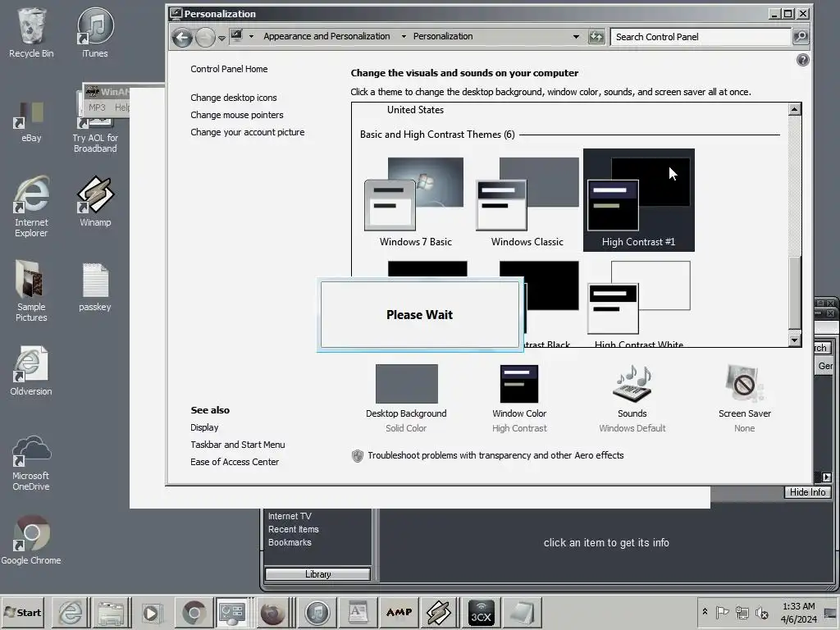Expand the Appearance and Personalization breadcrumb arrow

click(x=403, y=36)
